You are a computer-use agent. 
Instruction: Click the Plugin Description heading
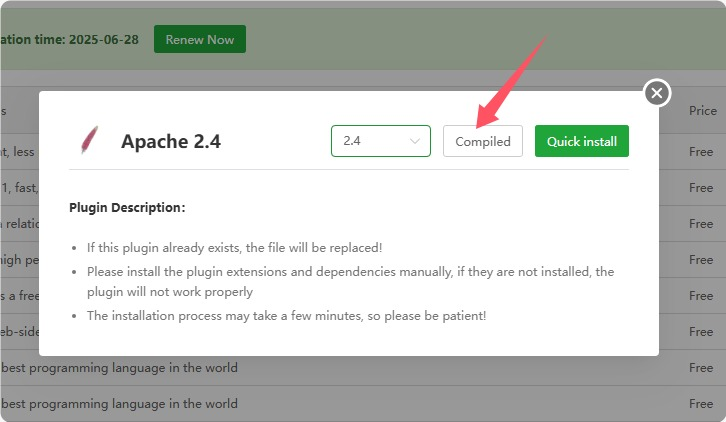pos(127,208)
